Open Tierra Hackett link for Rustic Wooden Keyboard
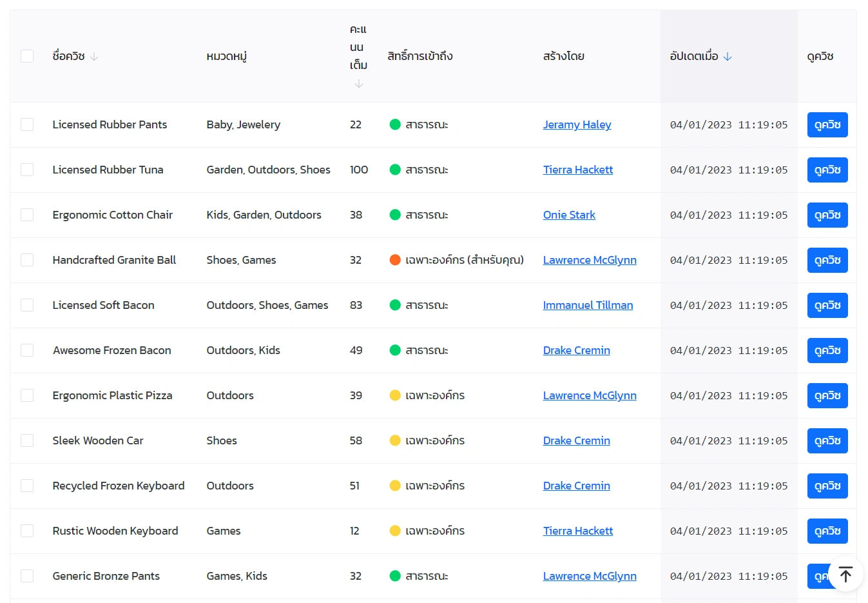 tap(578, 531)
